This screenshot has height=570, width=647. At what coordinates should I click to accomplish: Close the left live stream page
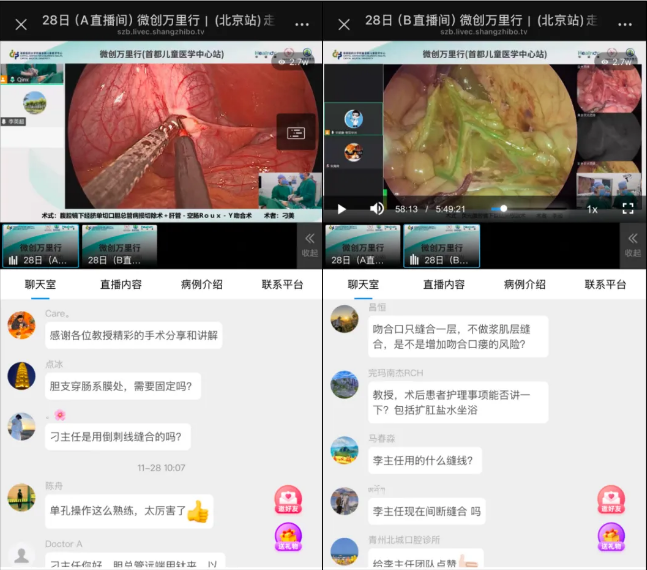21,23
